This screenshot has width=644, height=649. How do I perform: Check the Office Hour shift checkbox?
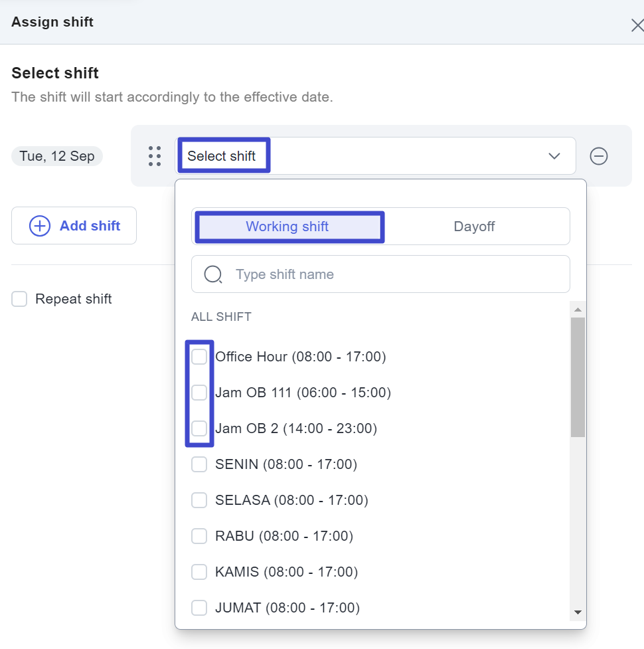[199, 357]
